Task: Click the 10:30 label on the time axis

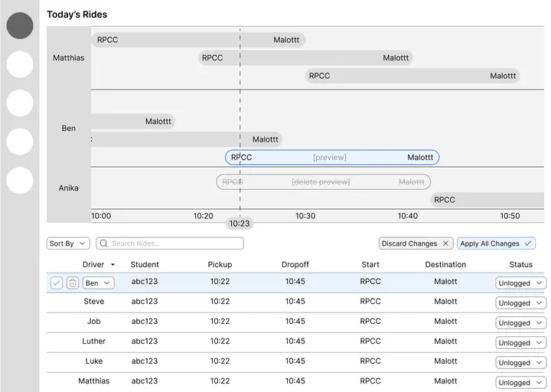Action: click(x=305, y=216)
